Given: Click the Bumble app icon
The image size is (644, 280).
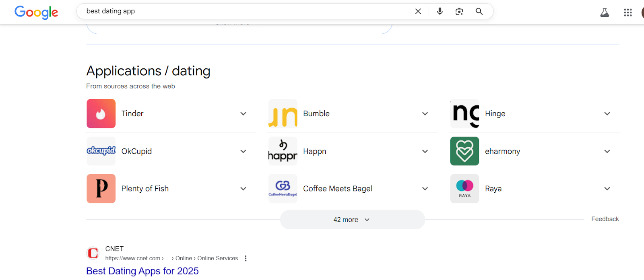Looking at the screenshot, I should pyautogui.click(x=283, y=113).
